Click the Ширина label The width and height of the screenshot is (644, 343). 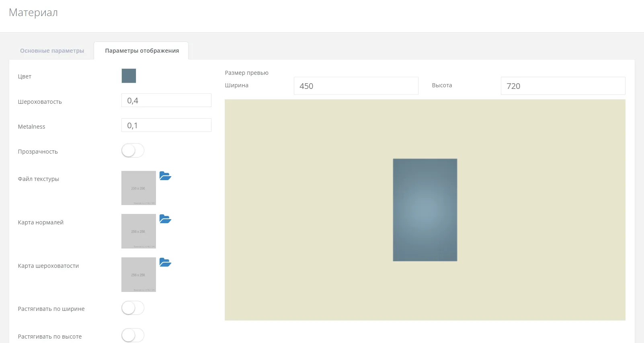point(236,85)
